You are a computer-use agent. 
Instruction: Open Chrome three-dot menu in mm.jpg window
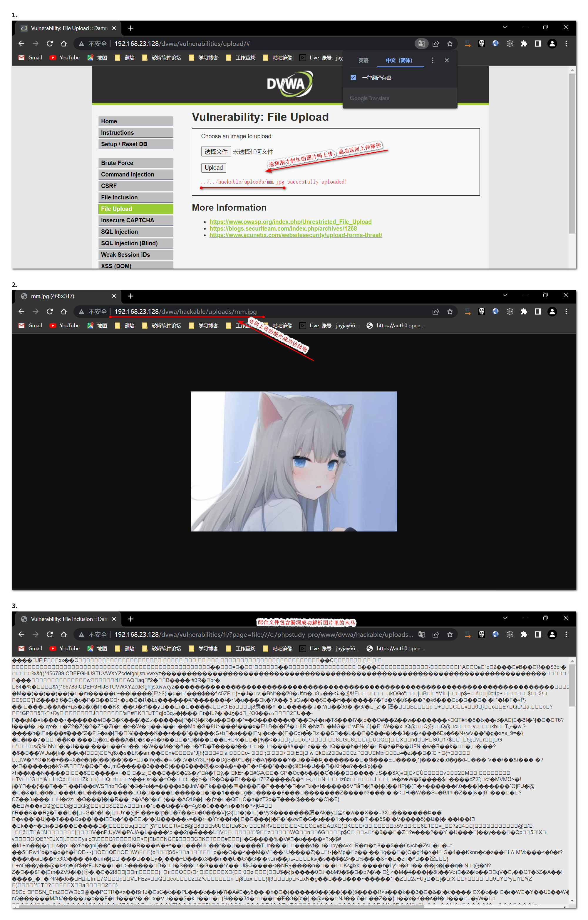coord(566,311)
